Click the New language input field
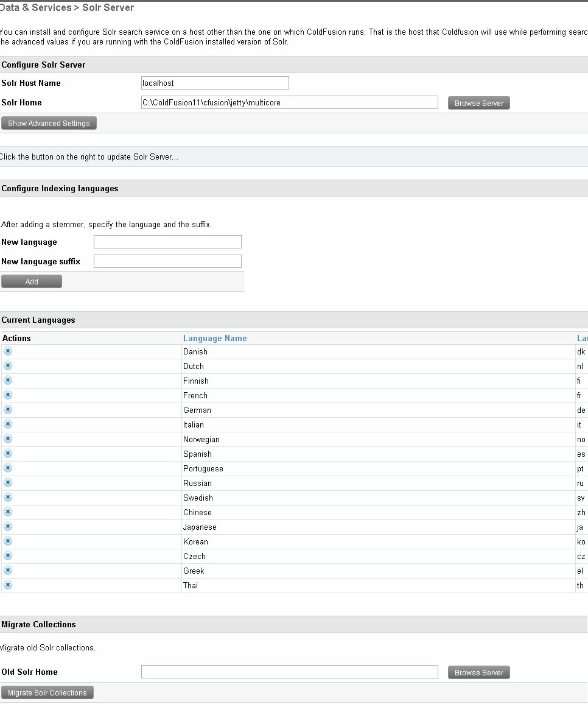This screenshot has height=704, width=588. (167, 242)
